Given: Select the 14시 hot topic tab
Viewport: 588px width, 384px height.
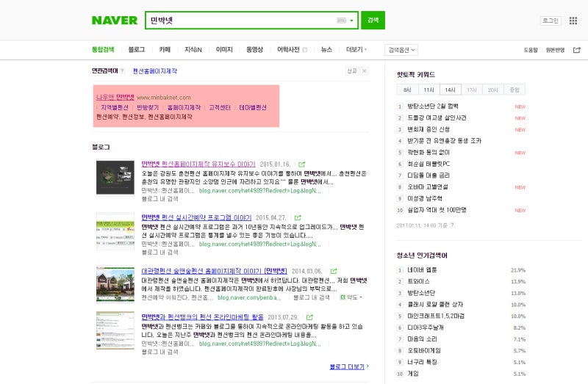Looking at the screenshot, I should pos(450,90).
